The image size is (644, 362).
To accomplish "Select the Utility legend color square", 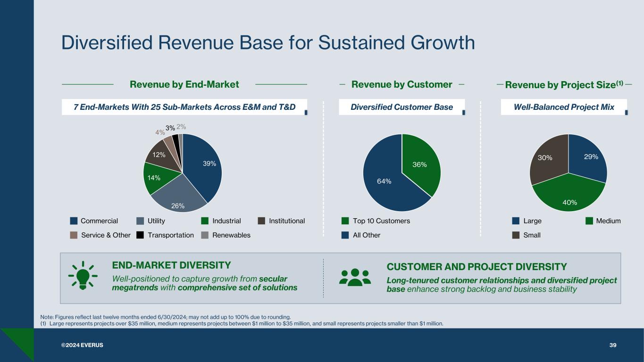I will pyautogui.click(x=140, y=221).
